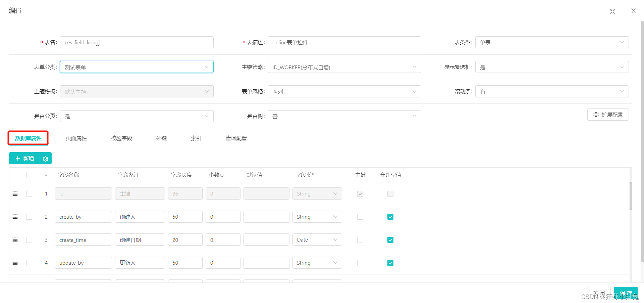Screen dimensions: 644x303
Task: Click the fullscreen expand icon at dialog top right
Action: tap(612, 11)
